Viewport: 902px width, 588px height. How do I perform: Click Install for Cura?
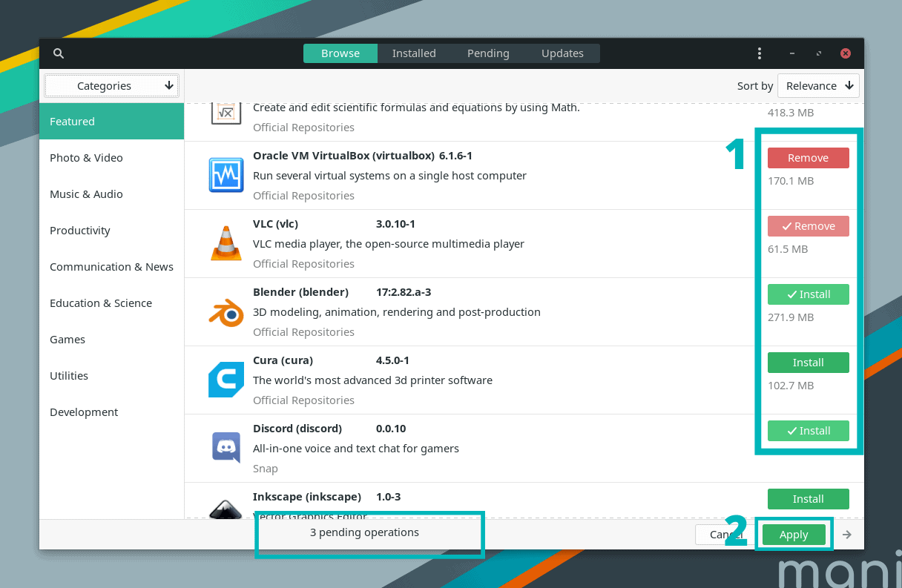(808, 363)
